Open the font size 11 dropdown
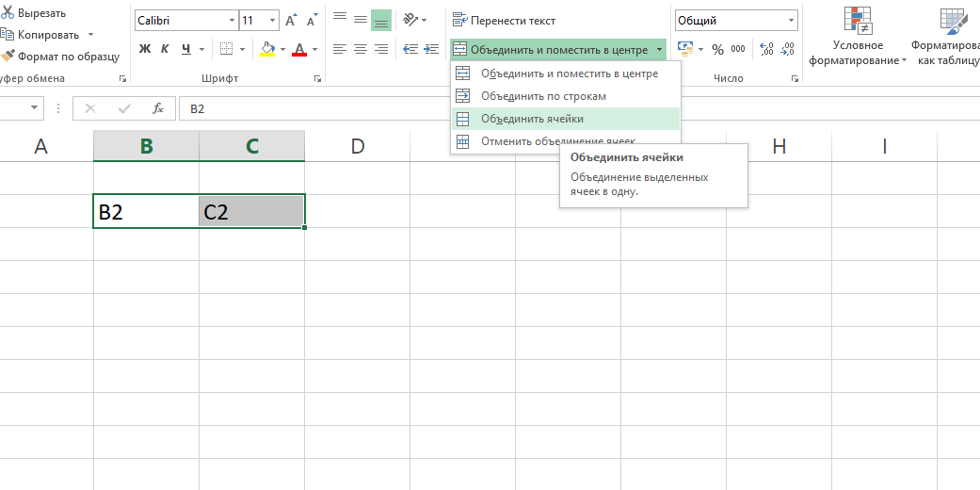 pyautogui.click(x=272, y=21)
